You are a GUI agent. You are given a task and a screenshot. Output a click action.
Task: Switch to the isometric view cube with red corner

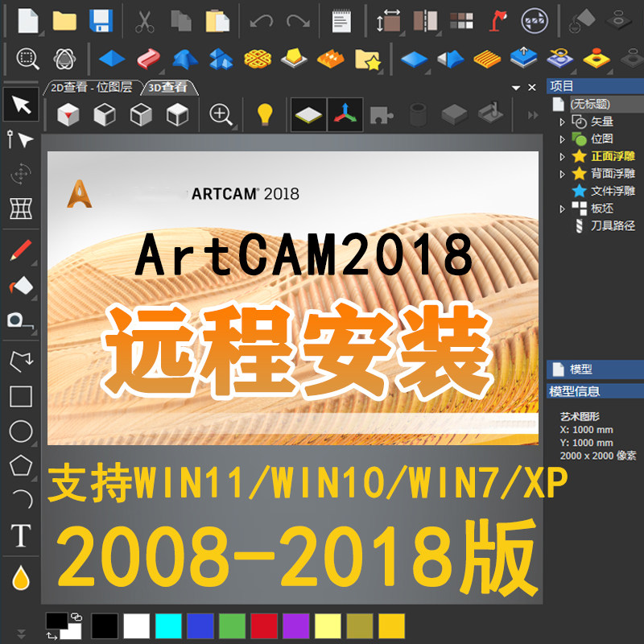click(68, 114)
